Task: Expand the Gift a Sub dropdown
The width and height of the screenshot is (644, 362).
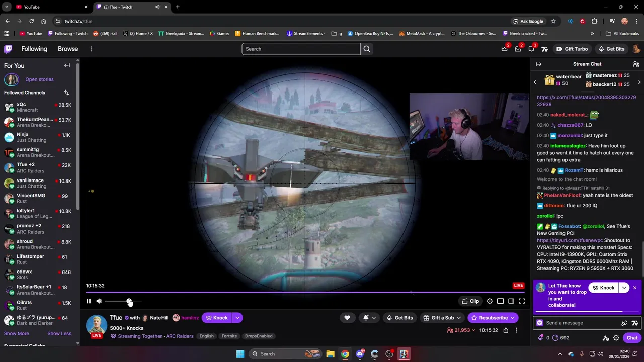Action: (x=458, y=318)
